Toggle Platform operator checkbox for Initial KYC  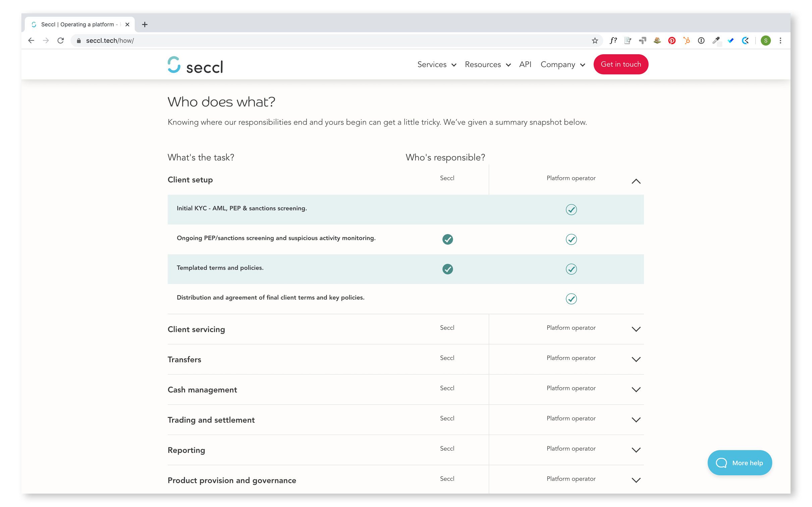click(x=571, y=209)
